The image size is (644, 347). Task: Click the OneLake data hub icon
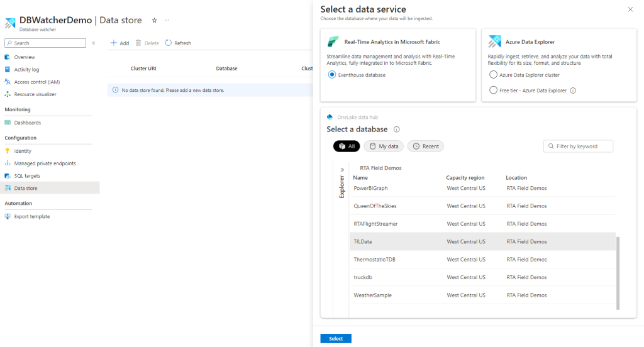click(x=330, y=117)
